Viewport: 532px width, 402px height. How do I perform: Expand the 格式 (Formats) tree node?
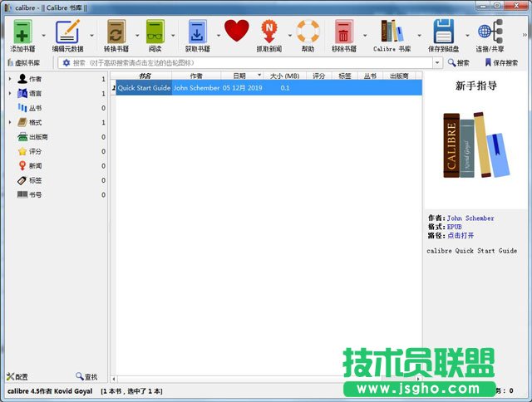coord(9,122)
